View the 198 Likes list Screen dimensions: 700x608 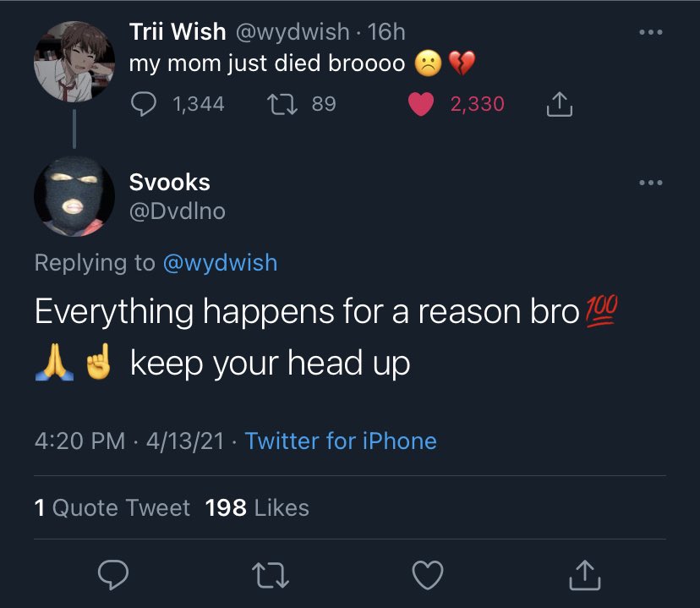click(257, 507)
